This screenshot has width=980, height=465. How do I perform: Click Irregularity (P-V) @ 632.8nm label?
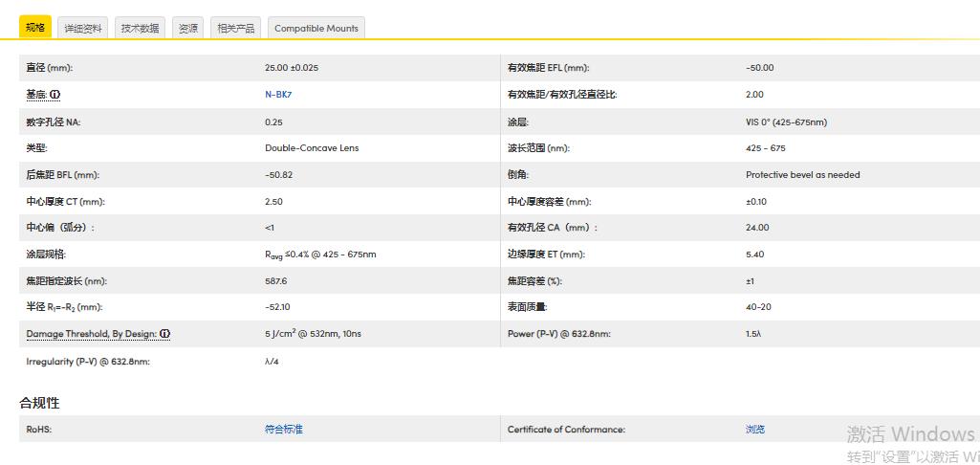click(x=88, y=362)
